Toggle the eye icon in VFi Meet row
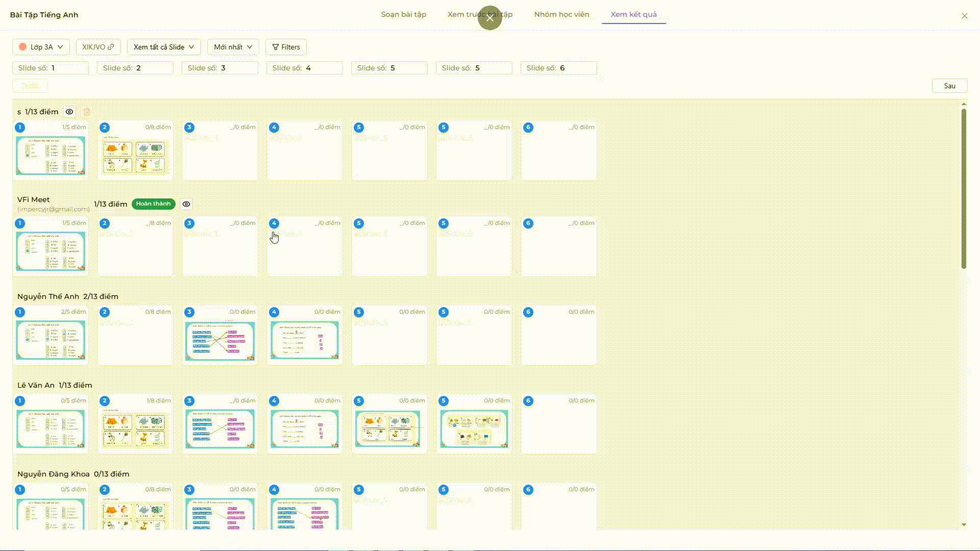980x551 pixels. (x=186, y=204)
